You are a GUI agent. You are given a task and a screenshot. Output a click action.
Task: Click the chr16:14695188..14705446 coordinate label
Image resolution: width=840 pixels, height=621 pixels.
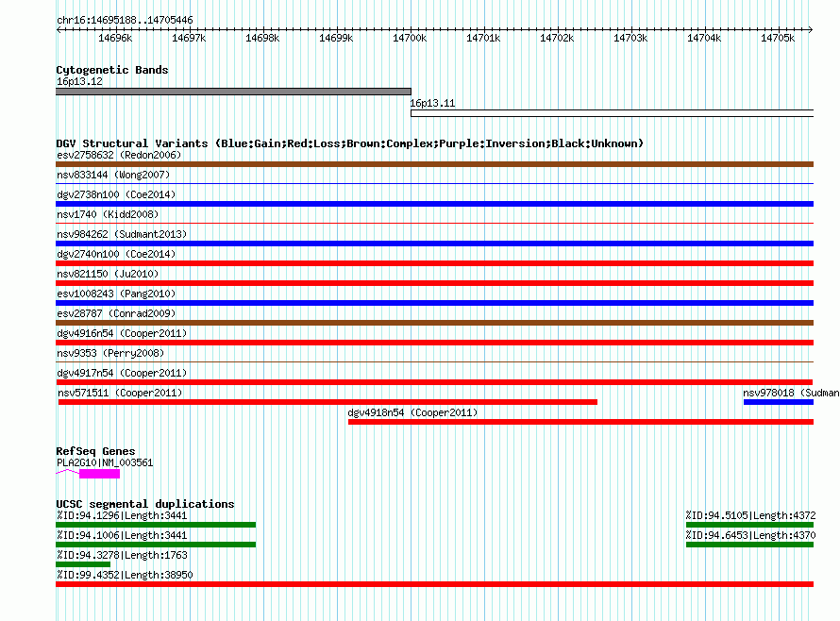point(125,20)
